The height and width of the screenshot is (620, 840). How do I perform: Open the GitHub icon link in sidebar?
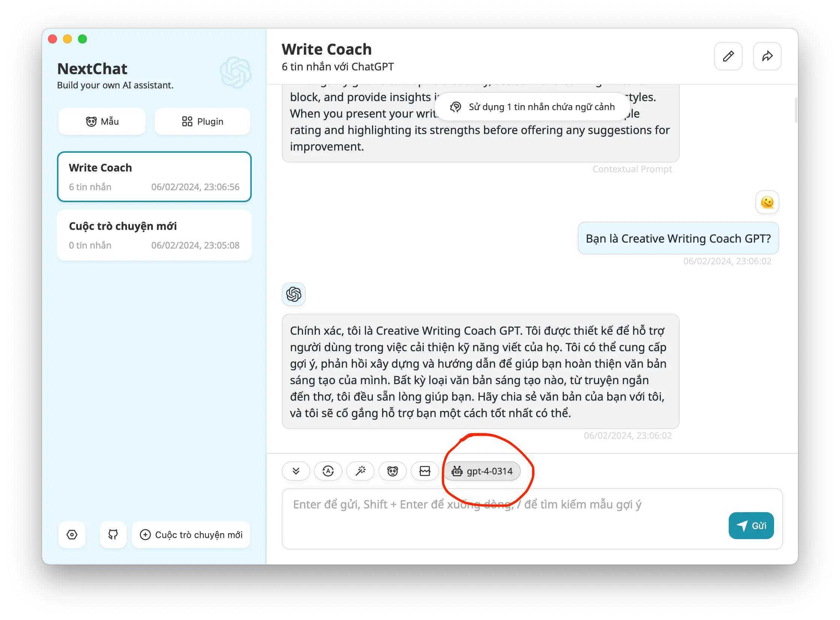tap(113, 534)
